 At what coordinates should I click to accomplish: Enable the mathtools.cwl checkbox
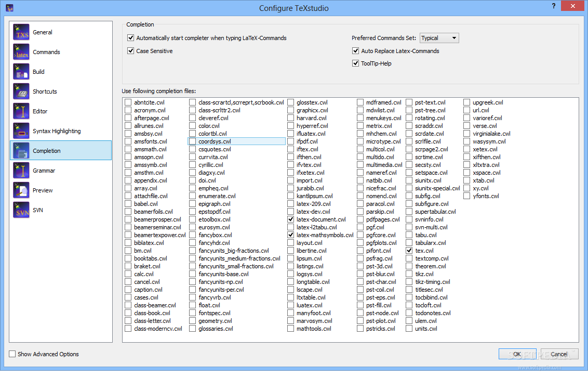point(291,329)
